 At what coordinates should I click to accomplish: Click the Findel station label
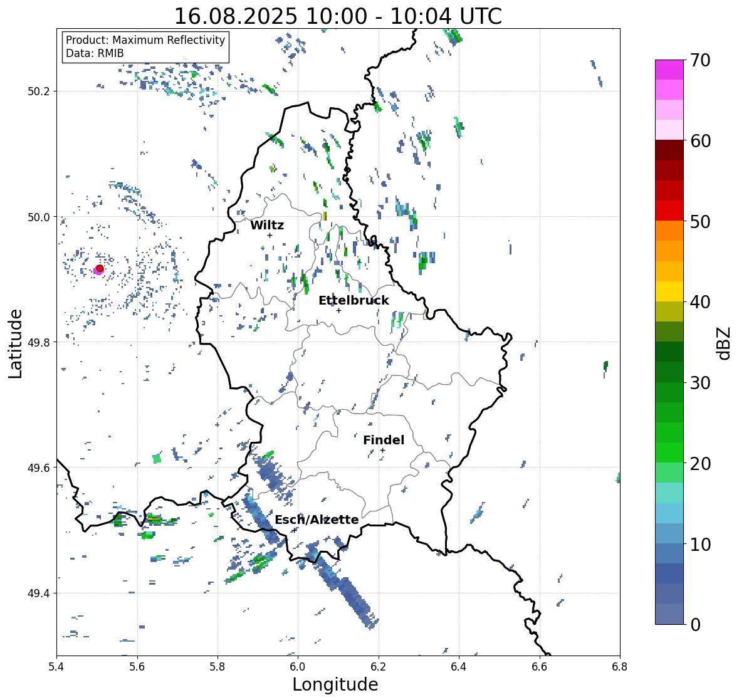click(x=384, y=440)
